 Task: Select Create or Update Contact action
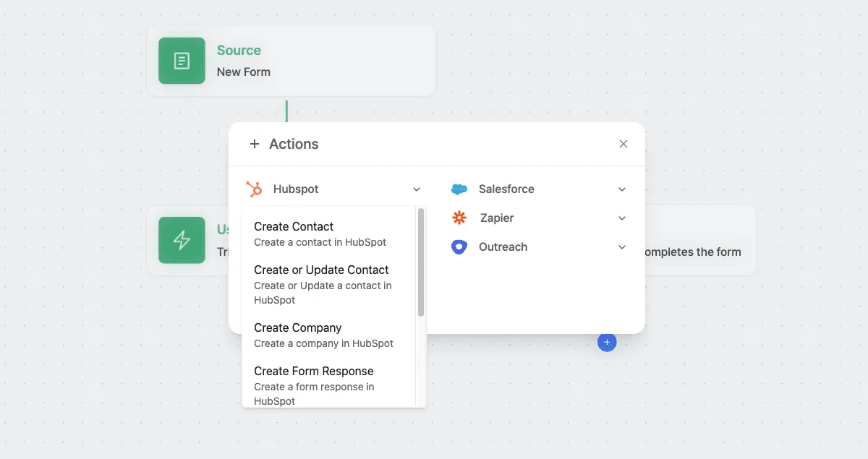coord(329,284)
